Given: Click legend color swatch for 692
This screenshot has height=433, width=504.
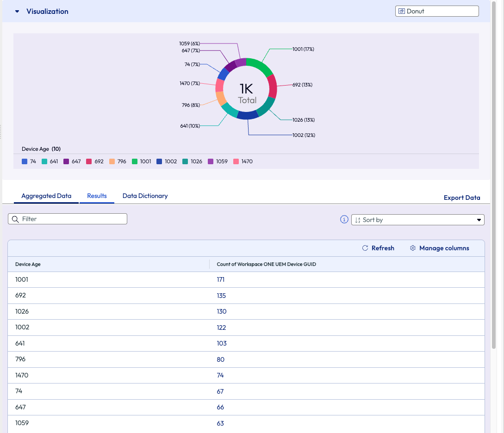Looking at the screenshot, I should pyautogui.click(x=89, y=161).
